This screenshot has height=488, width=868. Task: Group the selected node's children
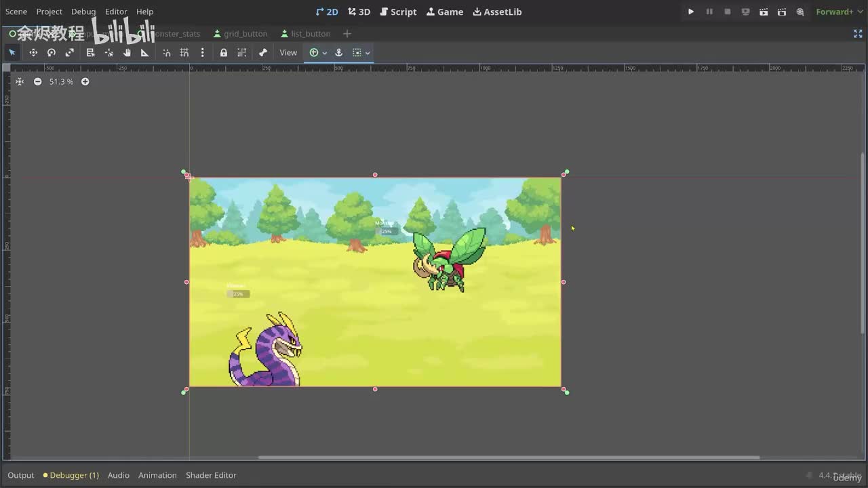click(x=242, y=52)
